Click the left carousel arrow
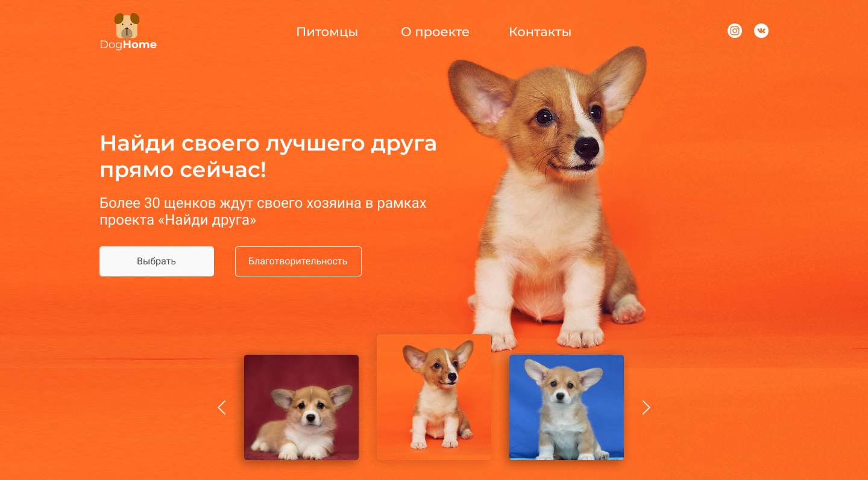Image resolution: width=868 pixels, height=480 pixels. click(x=222, y=408)
